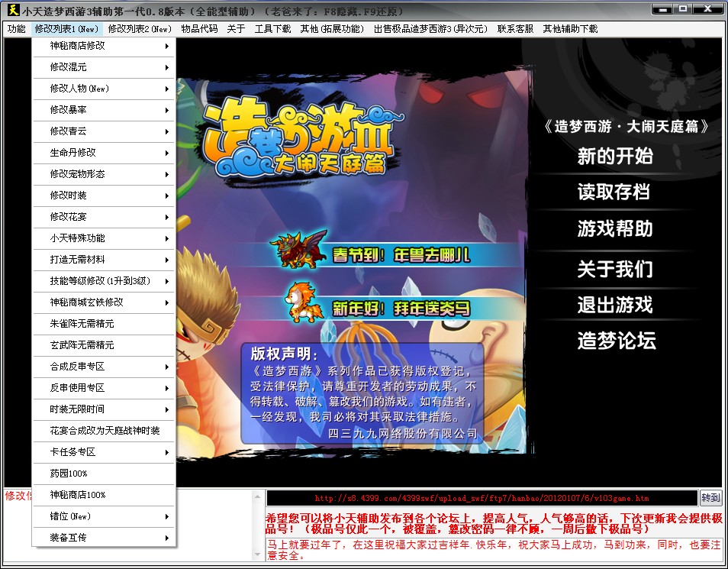Image resolution: width=728 pixels, height=569 pixels.
Task: Open 技能等级修改(1升到3级) submenu
Action: (104, 281)
